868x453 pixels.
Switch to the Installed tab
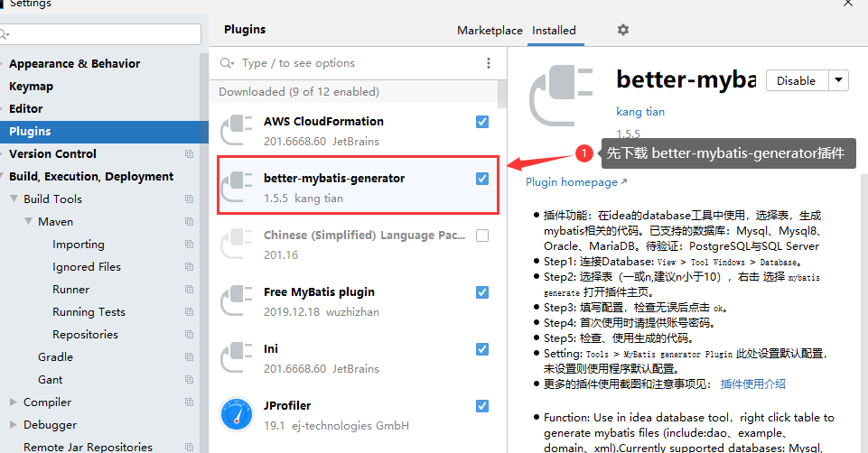[x=554, y=31]
